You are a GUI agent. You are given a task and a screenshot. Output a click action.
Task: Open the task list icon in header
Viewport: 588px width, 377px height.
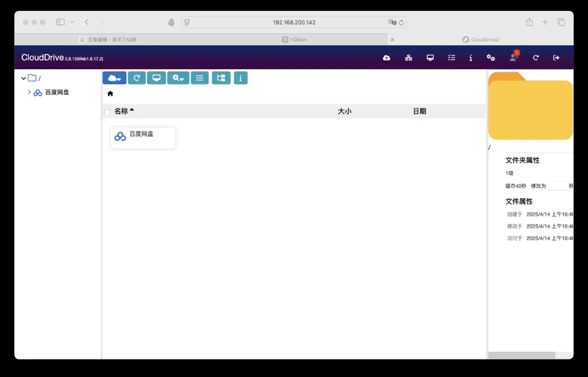pyautogui.click(x=451, y=58)
